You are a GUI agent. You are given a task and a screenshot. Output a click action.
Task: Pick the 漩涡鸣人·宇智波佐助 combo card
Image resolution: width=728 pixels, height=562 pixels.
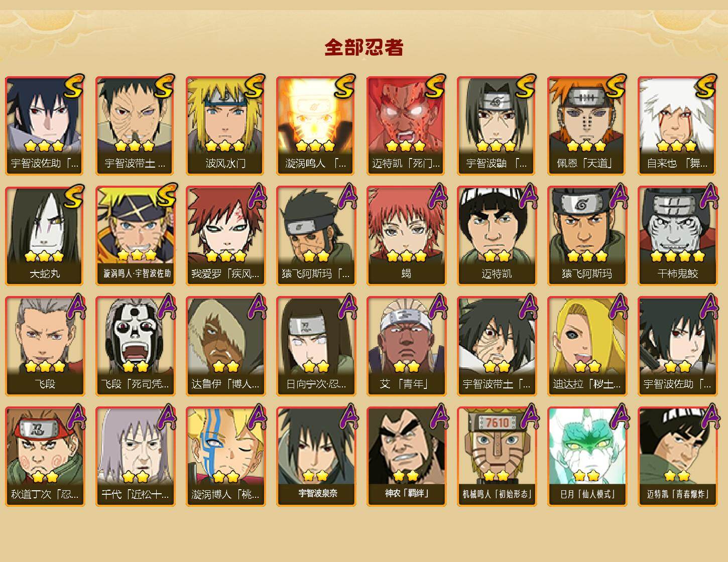(135, 236)
